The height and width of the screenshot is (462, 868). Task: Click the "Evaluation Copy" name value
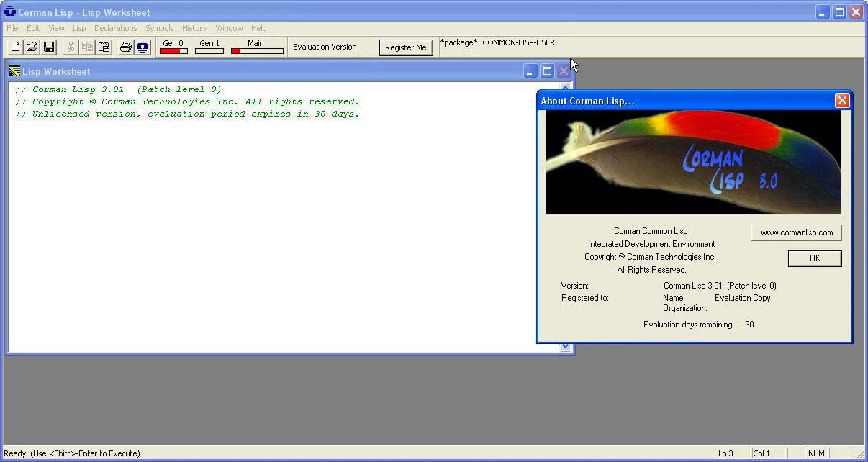pos(743,298)
